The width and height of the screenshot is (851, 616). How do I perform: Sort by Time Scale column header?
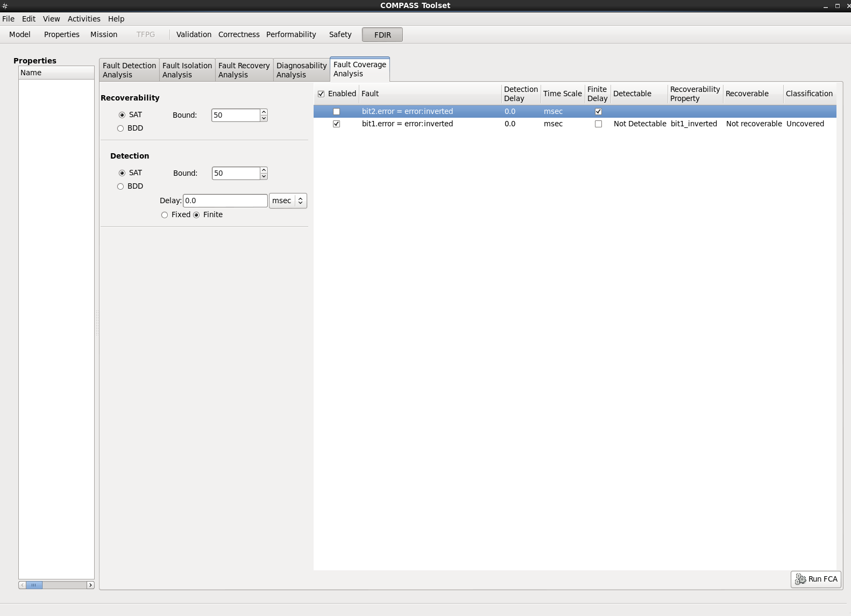(563, 94)
